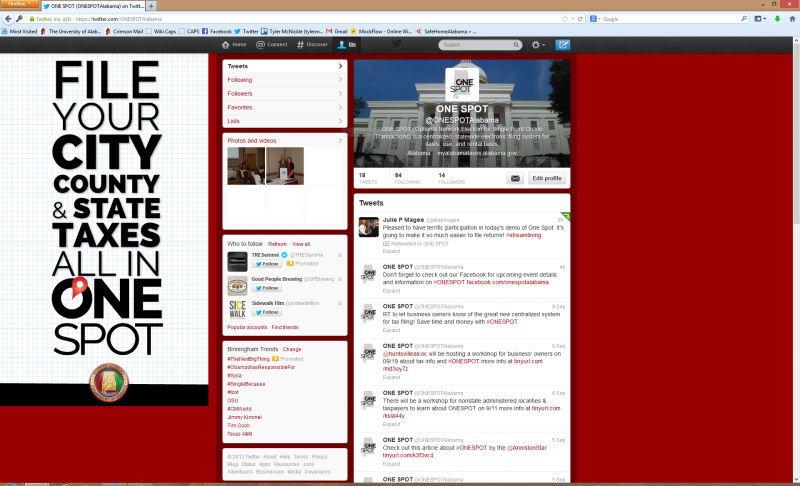Open Find friends link

pos(285,327)
